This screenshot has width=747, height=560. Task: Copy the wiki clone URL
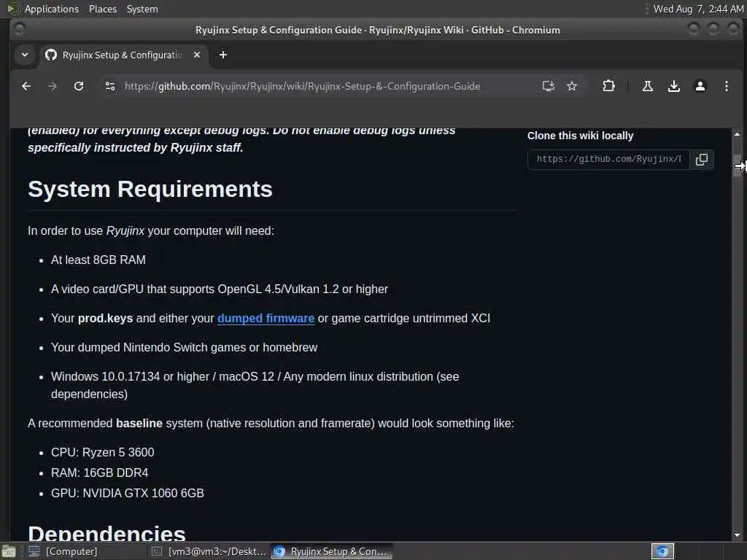702,160
